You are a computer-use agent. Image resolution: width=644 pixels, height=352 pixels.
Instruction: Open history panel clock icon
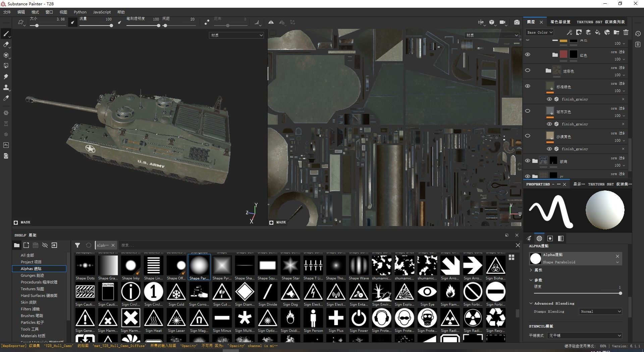pos(638,34)
